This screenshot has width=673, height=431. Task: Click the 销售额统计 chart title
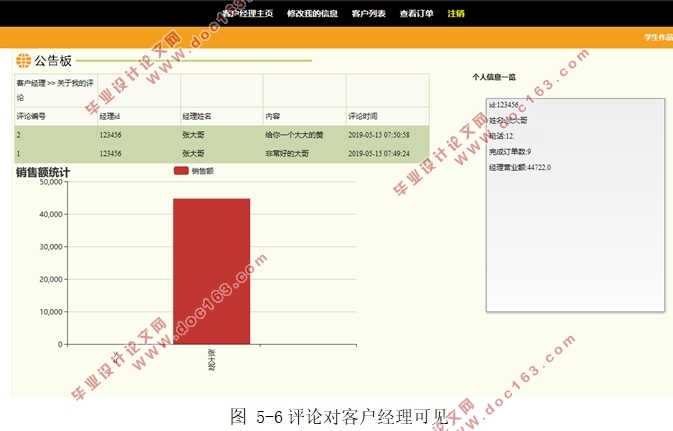coord(43,173)
